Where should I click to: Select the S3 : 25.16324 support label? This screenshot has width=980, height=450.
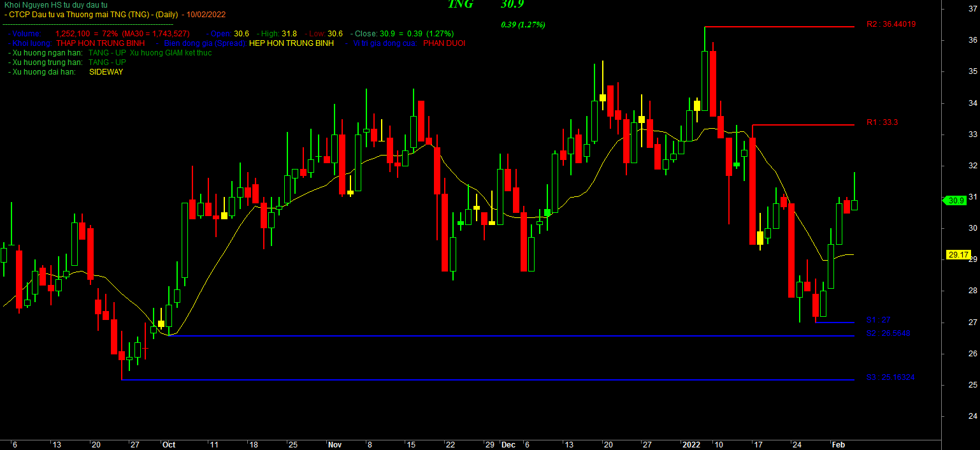[x=890, y=377]
